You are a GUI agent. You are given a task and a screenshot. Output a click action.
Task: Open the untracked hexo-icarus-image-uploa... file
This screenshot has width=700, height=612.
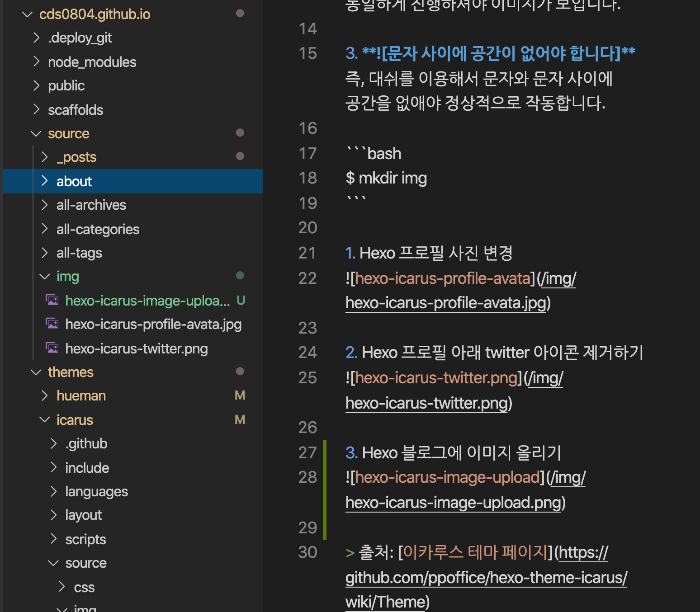[x=147, y=301]
